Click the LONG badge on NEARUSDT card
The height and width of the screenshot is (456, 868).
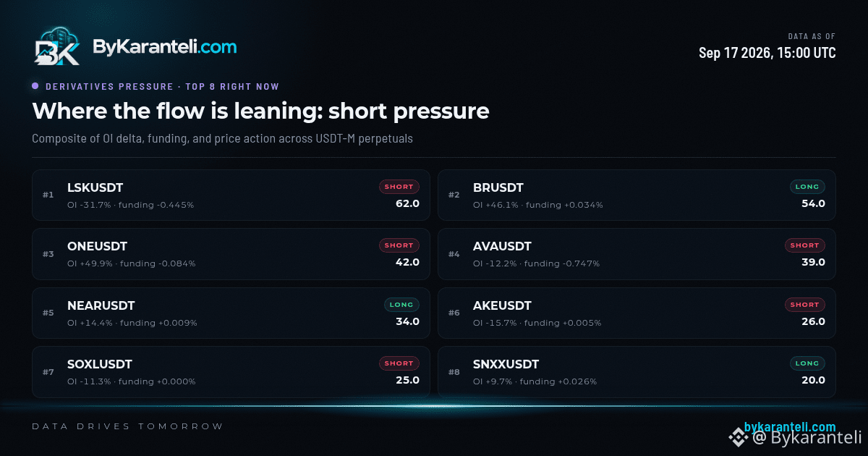click(401, 305)
